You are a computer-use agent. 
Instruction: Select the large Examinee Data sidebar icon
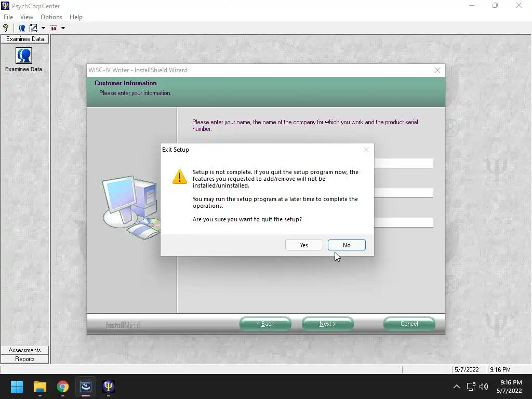24,56
